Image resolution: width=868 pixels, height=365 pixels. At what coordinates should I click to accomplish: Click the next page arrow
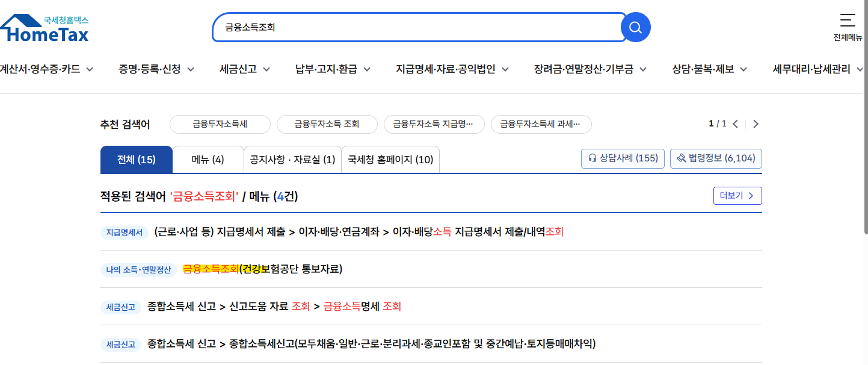(x=756, y=123)
